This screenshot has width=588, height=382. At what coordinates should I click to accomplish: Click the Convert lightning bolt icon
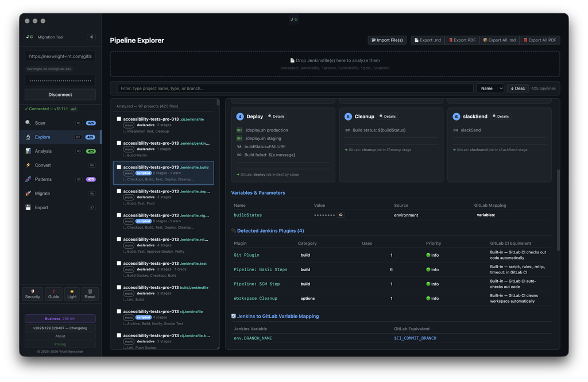(x=28, y=165)
